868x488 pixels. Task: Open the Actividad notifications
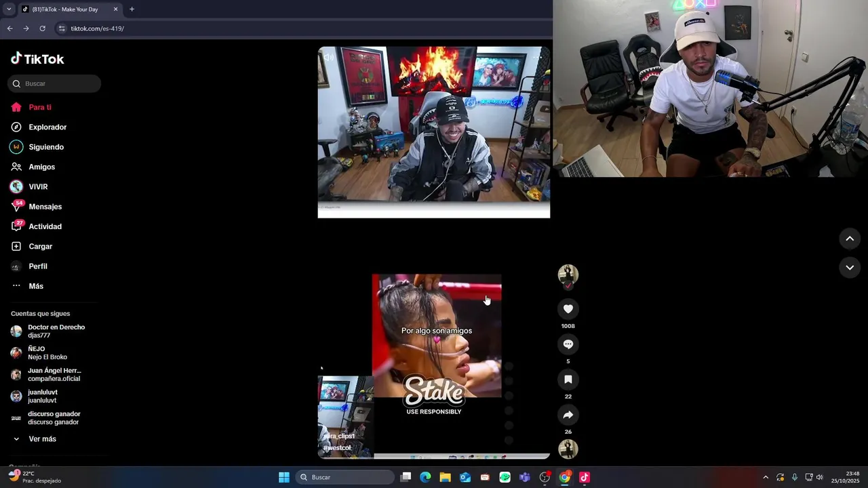coord(37,226)
